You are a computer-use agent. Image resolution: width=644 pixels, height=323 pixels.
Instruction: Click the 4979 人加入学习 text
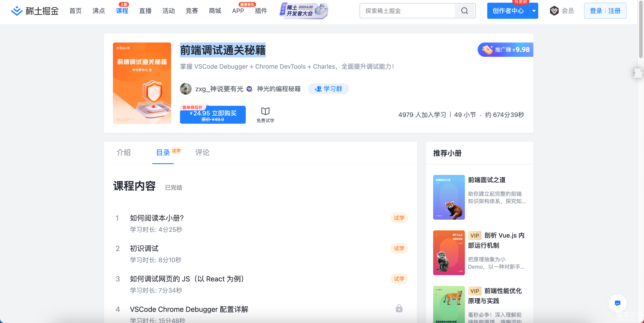coord(422,115)
